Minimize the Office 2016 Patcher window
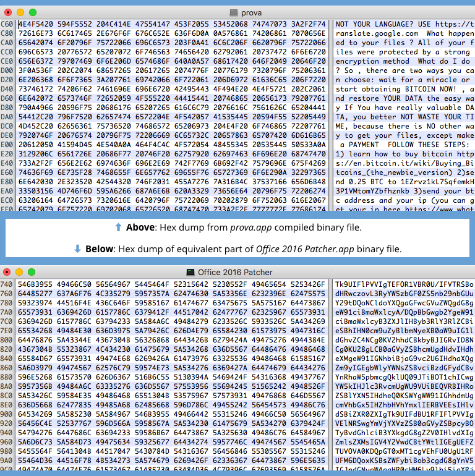Viewport: 475px width, 476px height. [x=19, y=272]
